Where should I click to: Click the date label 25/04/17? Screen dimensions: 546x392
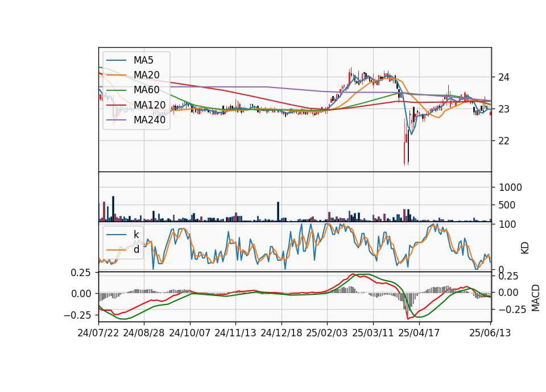[419, 333]
